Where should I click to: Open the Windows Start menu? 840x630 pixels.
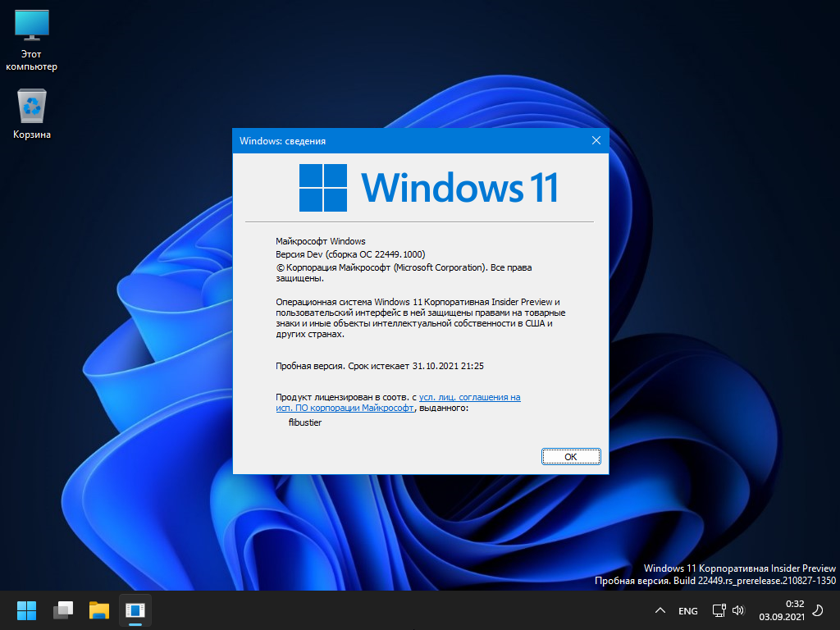pyautogui.click(x=27, y=610)
